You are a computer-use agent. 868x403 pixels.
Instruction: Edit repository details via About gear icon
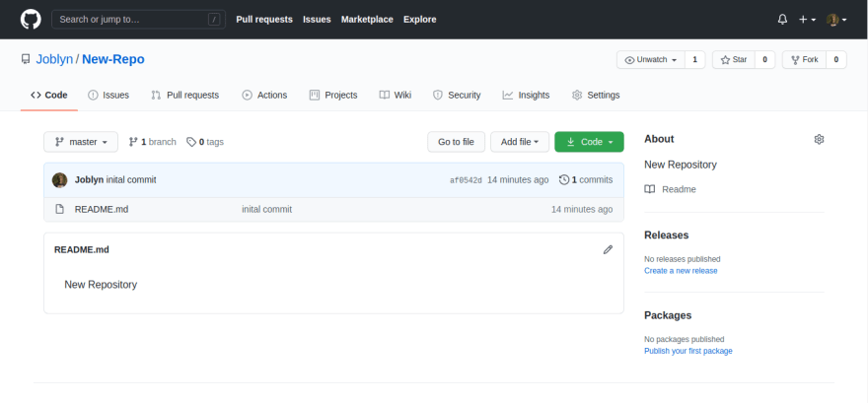point(820,139)
